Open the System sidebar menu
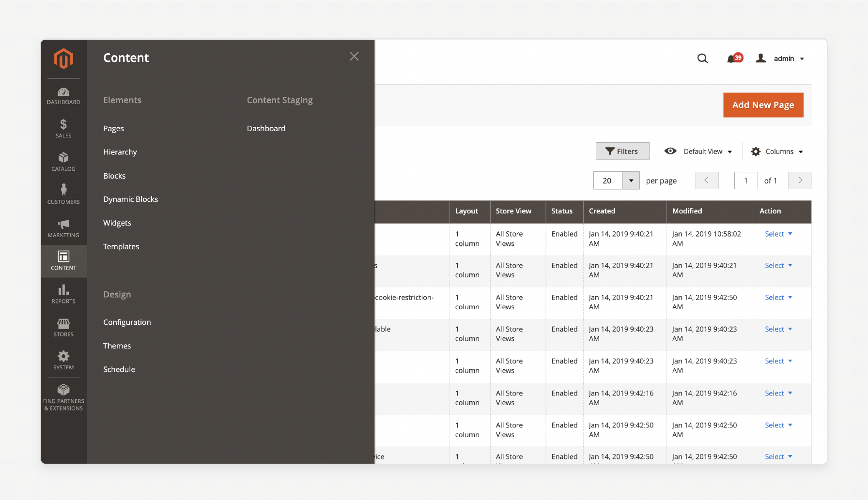This screenshot has height=500, width=868. click(x=63, y=361)
